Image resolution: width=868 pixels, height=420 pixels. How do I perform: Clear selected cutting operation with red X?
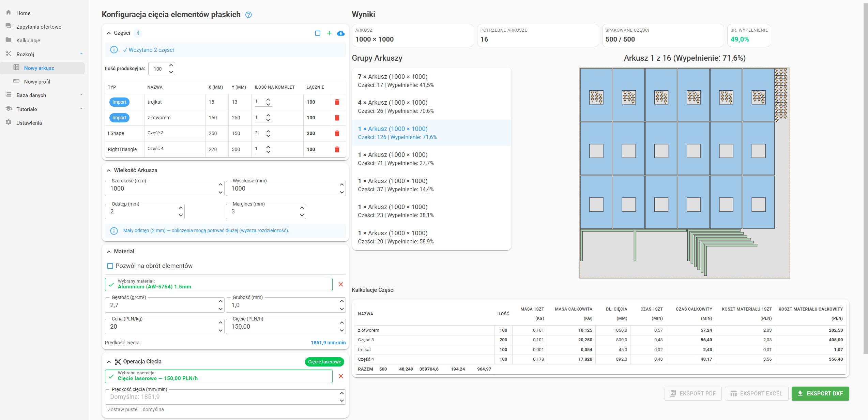coord(340,376)
